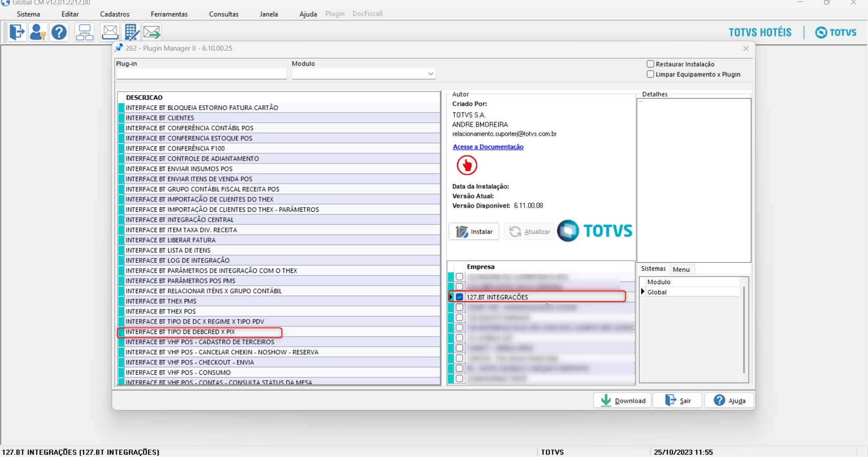
Task: Select INTERFACE BT INTEGRAÇÃO CENTRAL row
Action: click(279, 220)
